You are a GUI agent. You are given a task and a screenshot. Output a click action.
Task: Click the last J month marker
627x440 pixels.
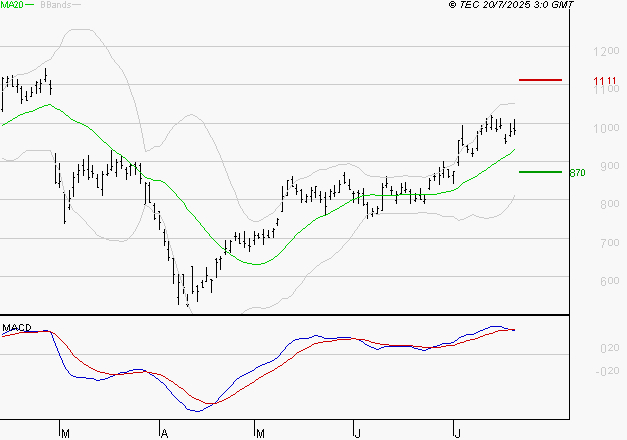coord(457,433)
